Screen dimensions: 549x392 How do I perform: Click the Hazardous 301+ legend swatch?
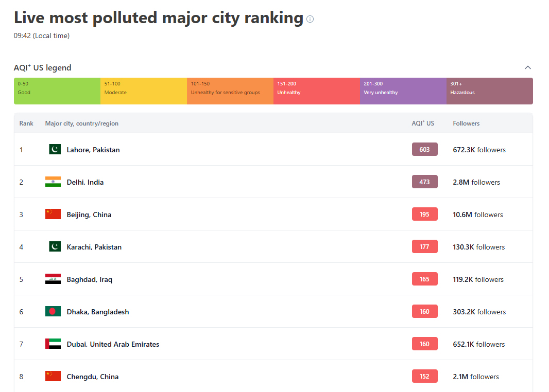tap(489, 91)
